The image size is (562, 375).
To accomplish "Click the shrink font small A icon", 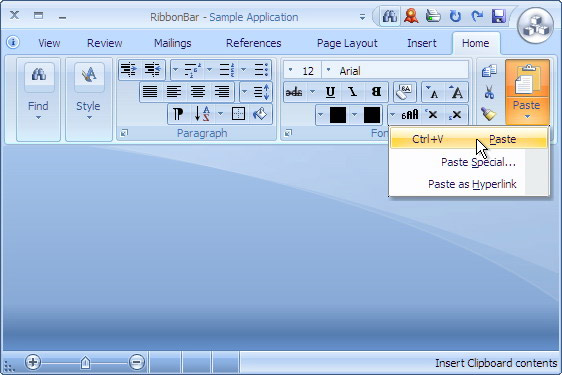I will click(432, 92).
